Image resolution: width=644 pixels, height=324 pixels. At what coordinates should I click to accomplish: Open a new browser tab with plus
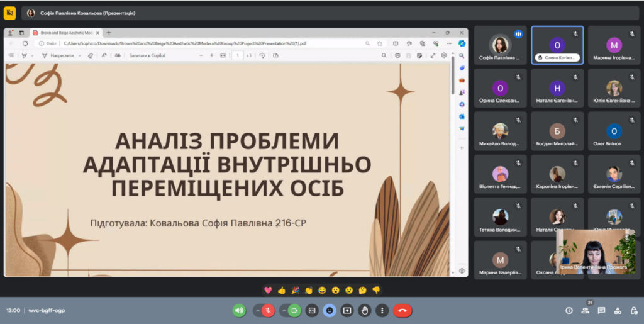(109, 33)
